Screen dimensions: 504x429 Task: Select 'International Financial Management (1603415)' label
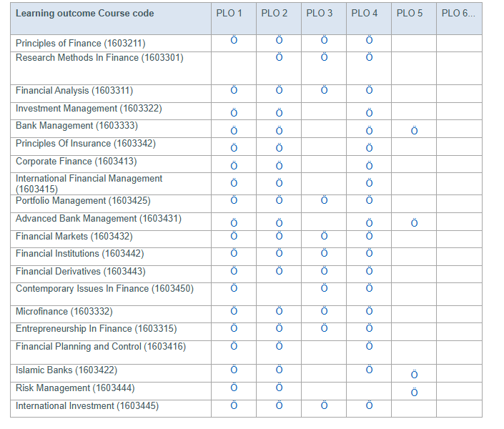point(89,184)
